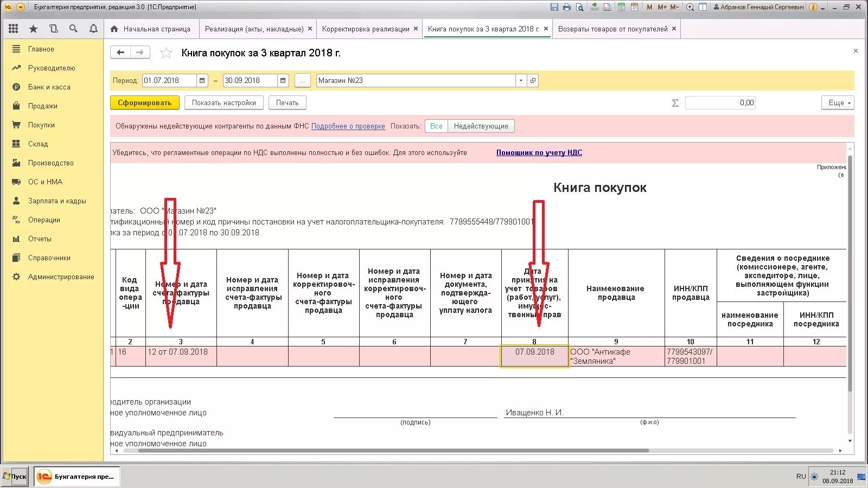Close the Книга покупок за 3 квартал tab
The height and width of the screenshot is (488, 868).
pos(546,29)
